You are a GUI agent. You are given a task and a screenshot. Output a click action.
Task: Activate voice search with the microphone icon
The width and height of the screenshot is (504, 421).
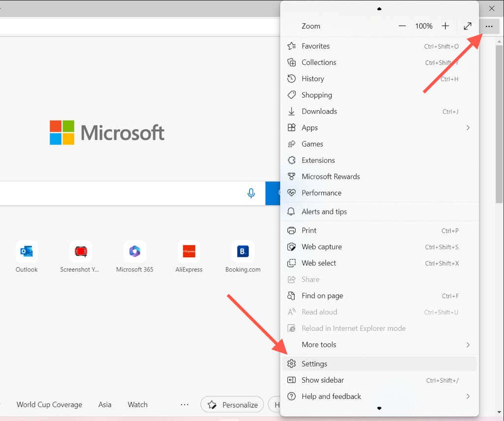click(251, 193)
